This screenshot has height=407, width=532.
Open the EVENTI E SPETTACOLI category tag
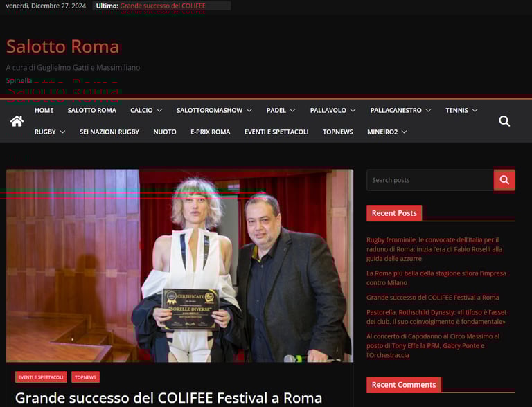click(x=41, y=377)
